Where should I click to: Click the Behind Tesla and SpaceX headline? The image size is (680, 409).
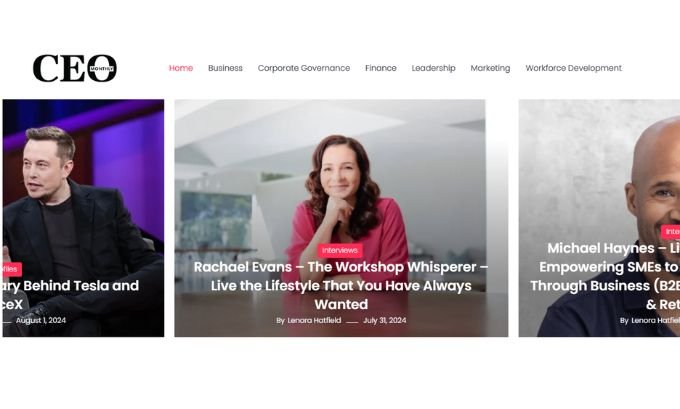click(x=71, y=295)
